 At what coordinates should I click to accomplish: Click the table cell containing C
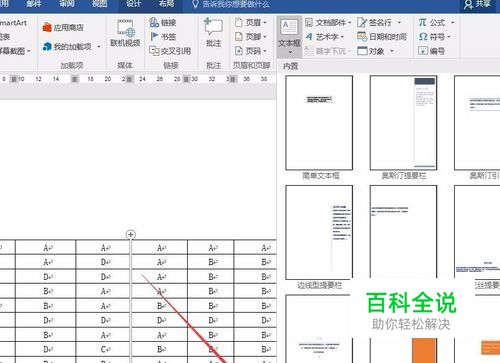point(103,349)
